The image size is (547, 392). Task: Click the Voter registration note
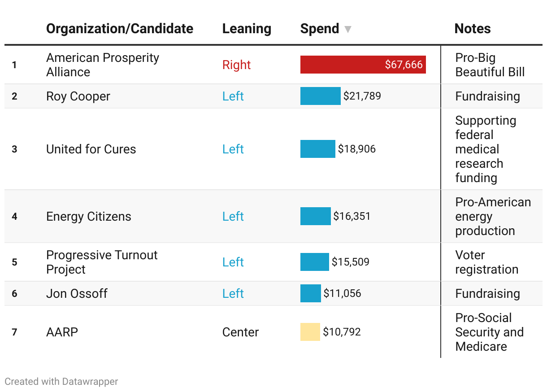coord(486,262)
